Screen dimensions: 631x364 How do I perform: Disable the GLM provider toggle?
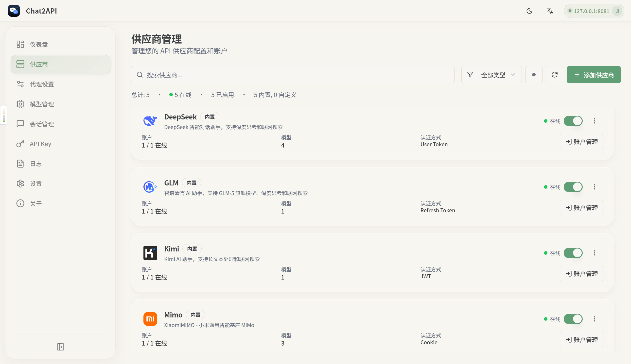tap(573, 187)
